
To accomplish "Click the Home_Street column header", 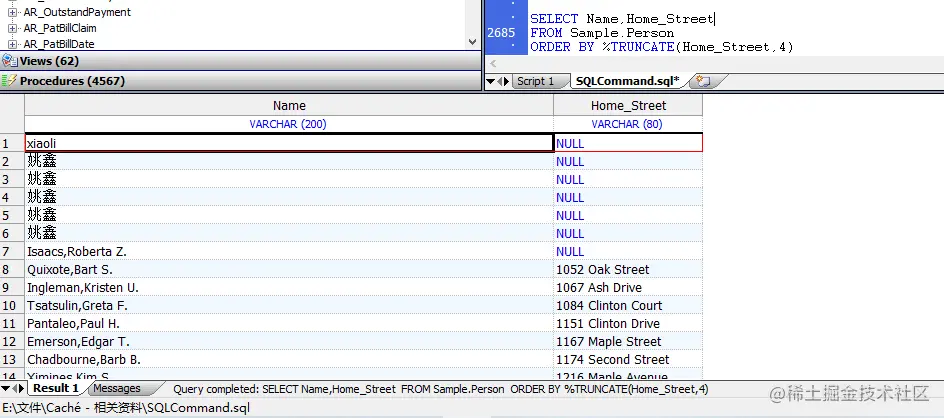I will [628, 105].
